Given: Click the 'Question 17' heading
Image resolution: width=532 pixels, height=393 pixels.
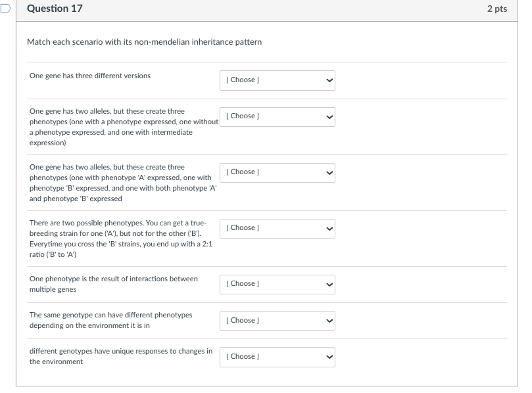Looking at the screenshot, I should click(55, 9).
